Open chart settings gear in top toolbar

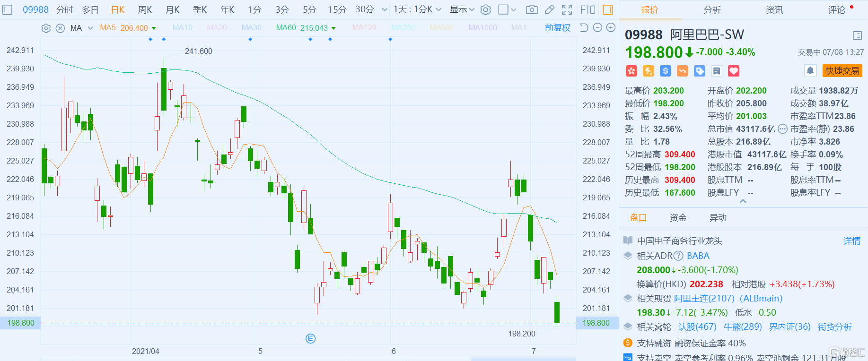[x=486, y=9]
